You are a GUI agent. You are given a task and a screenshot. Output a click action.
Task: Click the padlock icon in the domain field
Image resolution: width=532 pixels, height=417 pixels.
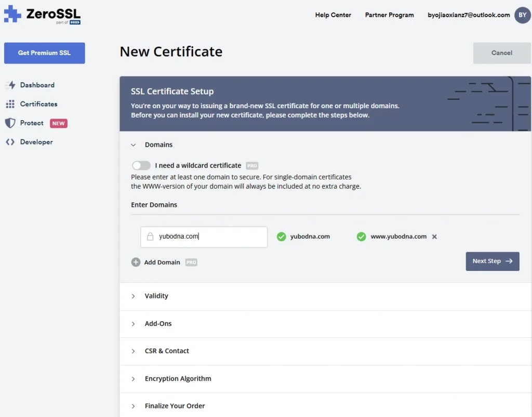click(x=150, y=236)
